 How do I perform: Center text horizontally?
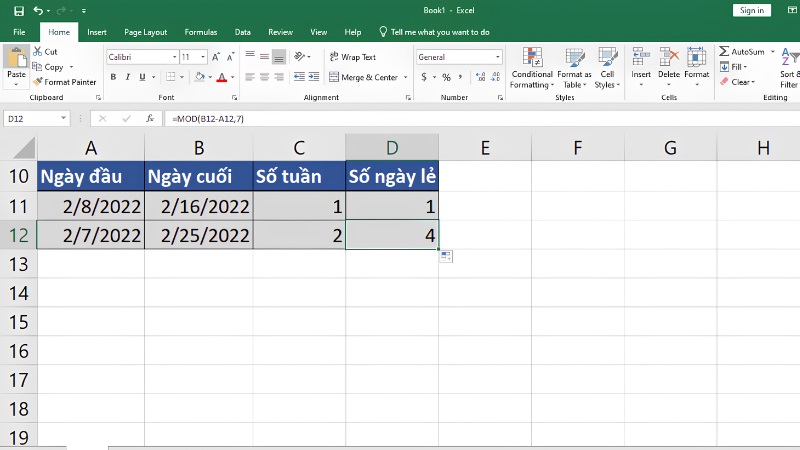264,77
